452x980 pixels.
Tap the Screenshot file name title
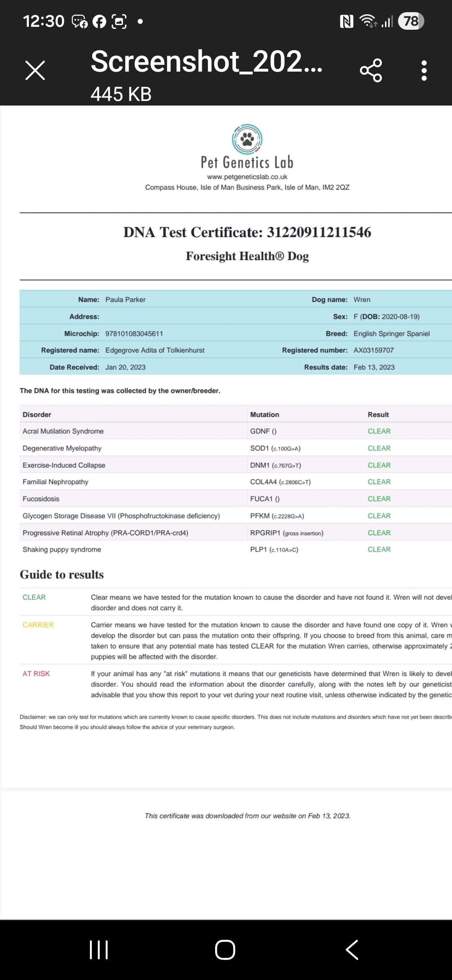point(206,62)
